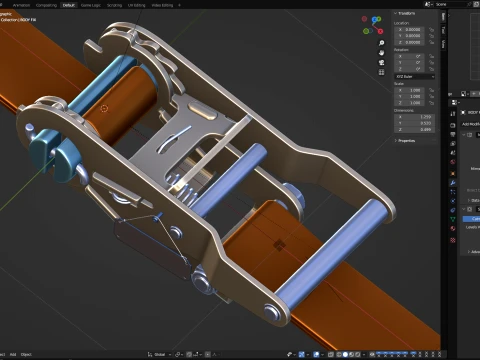Open the orange Object properties tab icon

coord(453,173)
